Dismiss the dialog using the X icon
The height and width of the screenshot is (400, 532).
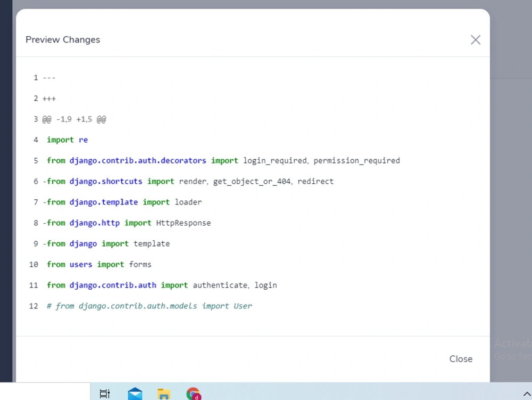[x=475, y=39]
